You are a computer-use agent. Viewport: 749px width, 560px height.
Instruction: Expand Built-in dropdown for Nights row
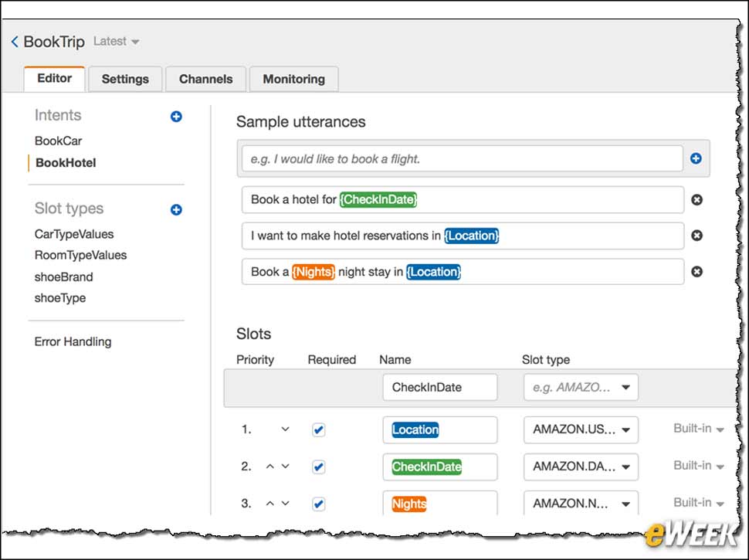point(698,503)
